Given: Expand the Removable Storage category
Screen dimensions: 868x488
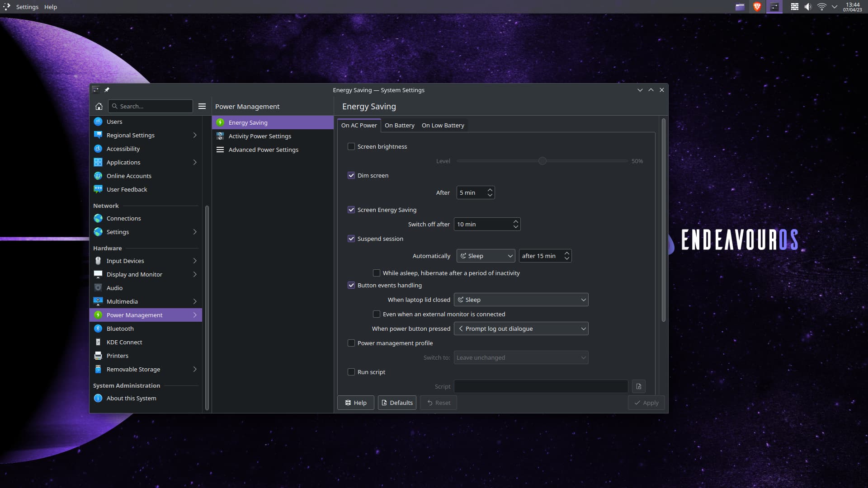Looking at the screenshot, I should 195,369.
